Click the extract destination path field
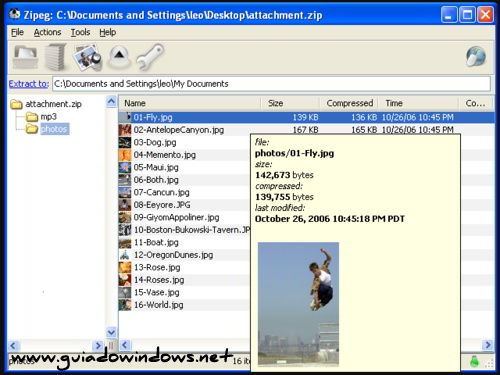500x375 pixels. tap(271, 84)
